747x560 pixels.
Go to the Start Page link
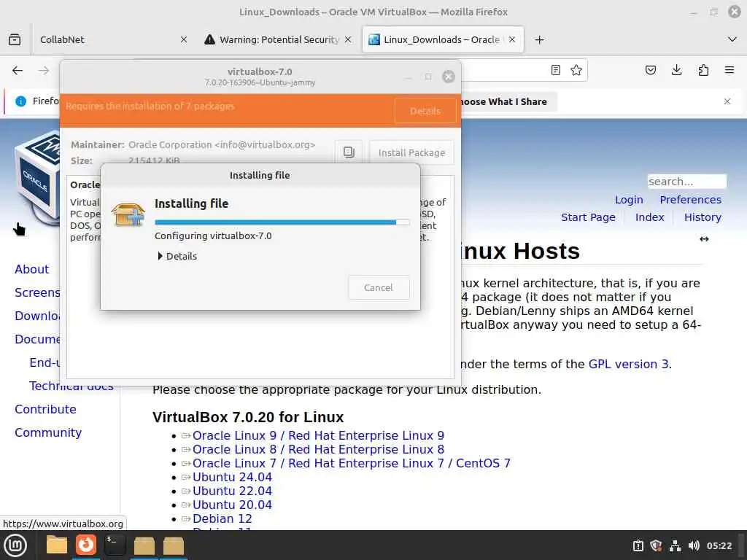[x=588, y=217]
